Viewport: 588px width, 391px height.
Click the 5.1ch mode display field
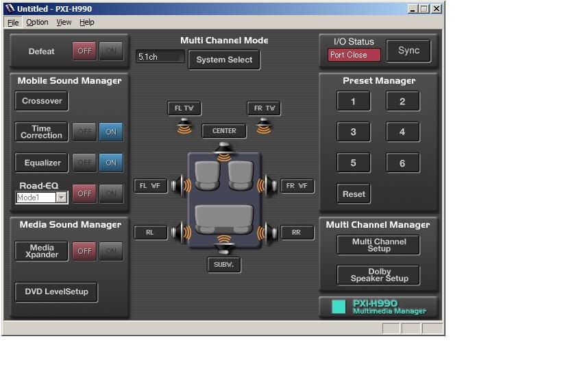pos(160,57)
